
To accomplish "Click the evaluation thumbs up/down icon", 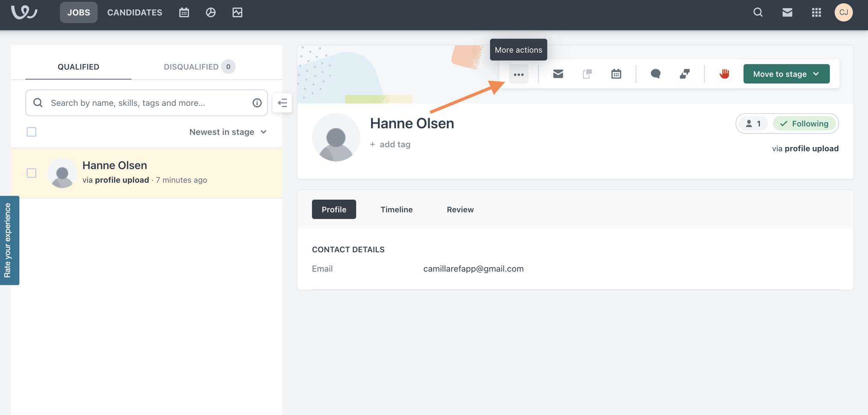I will tap(684, 74).
